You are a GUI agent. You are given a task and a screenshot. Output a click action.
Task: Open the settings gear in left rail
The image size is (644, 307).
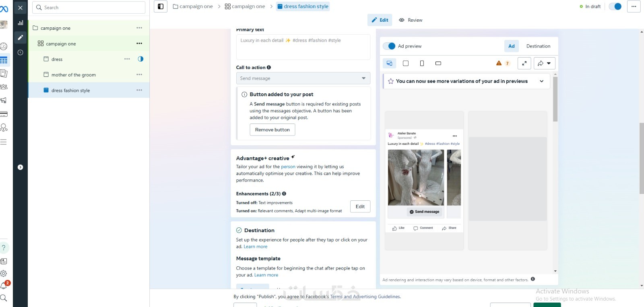4,274
